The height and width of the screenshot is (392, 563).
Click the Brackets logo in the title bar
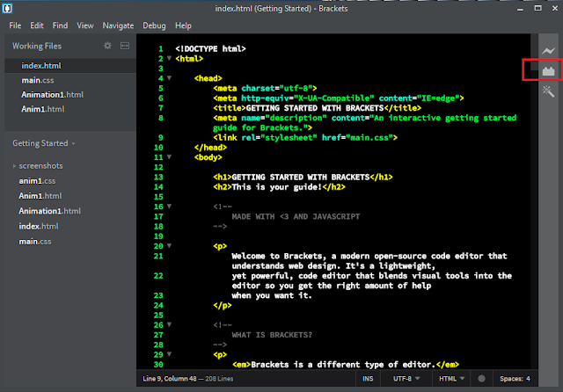pyautogui.click(x=7, y=8)
